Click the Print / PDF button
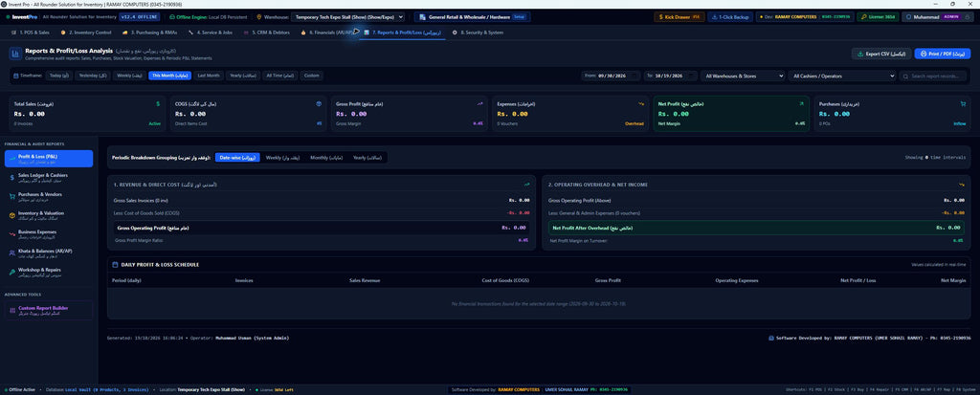 pyautogui.click(x=943, y=54)
